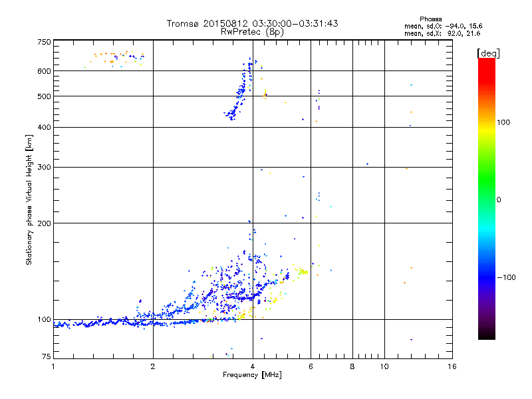Click the y-axis tick label '600'
Screen dimensions: 532x399
[x=45, y=71]
